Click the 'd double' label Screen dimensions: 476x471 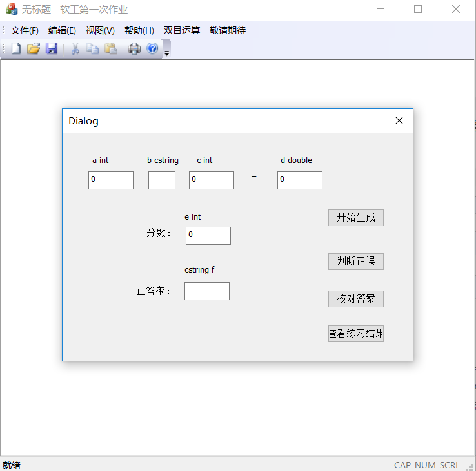(296, 160)
